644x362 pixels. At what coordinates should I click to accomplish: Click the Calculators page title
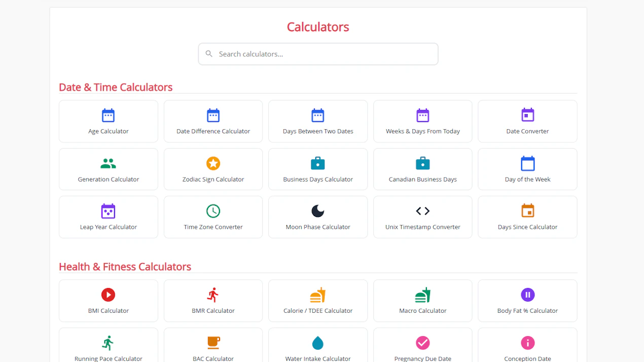318,27
